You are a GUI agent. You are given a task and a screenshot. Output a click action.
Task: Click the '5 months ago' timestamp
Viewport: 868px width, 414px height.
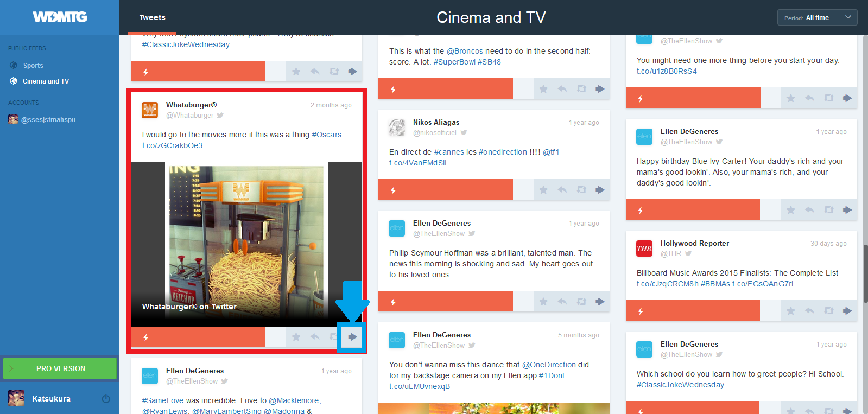pyautogui.click(x=578, y=335)
